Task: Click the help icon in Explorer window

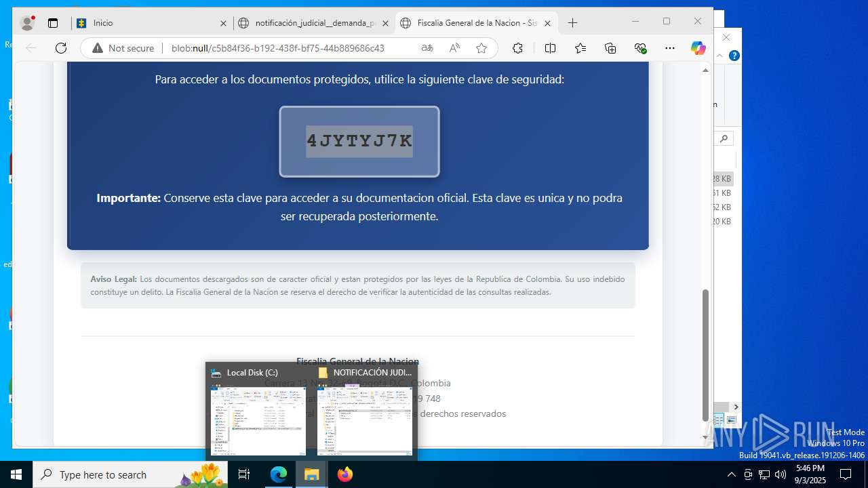Action: pos(734,56)
